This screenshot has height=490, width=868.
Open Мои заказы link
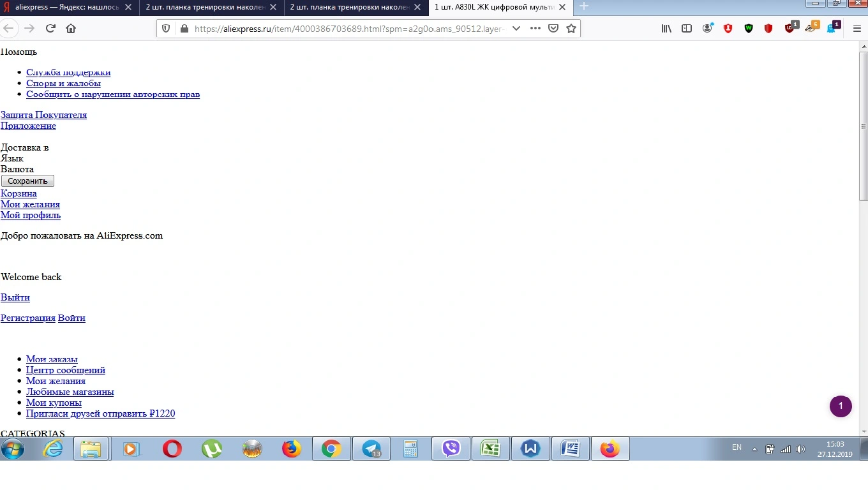(x=52, y=359)
